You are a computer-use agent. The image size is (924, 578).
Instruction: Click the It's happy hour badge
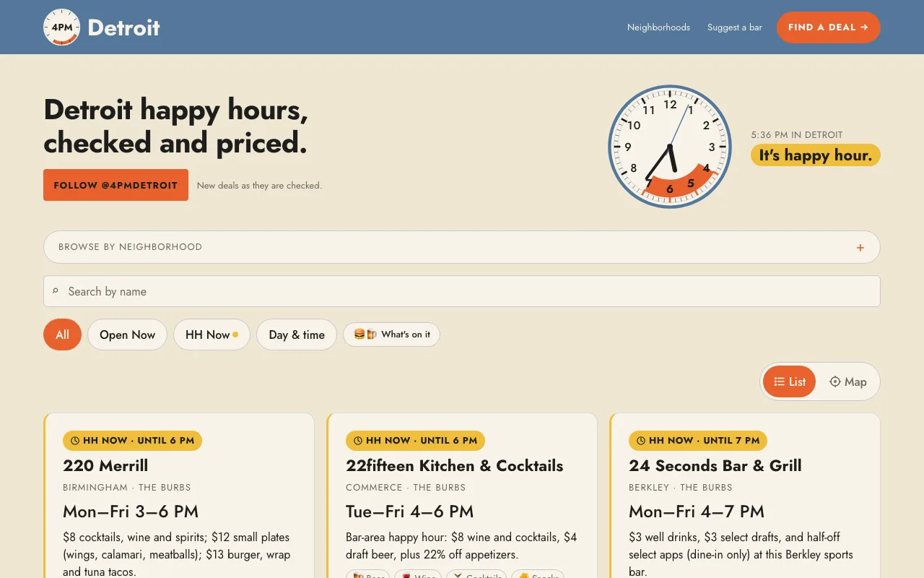815,155
